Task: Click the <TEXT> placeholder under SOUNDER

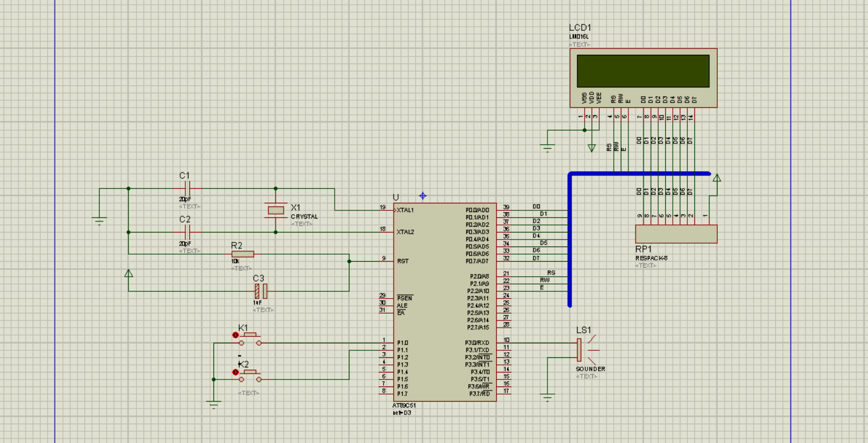Action: click(587, 377)
